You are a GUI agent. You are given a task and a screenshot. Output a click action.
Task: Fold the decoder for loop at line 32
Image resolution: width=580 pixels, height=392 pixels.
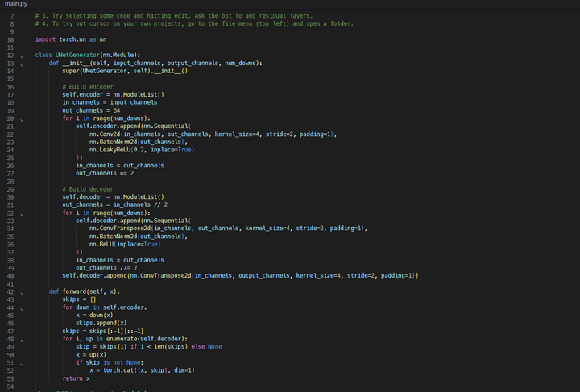(23, 213)
